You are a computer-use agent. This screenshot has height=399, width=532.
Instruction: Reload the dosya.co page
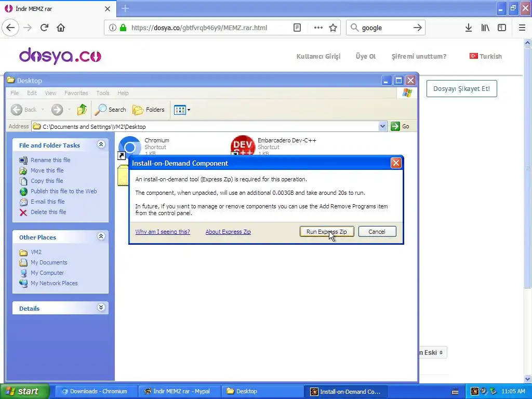tap(44, 28)
